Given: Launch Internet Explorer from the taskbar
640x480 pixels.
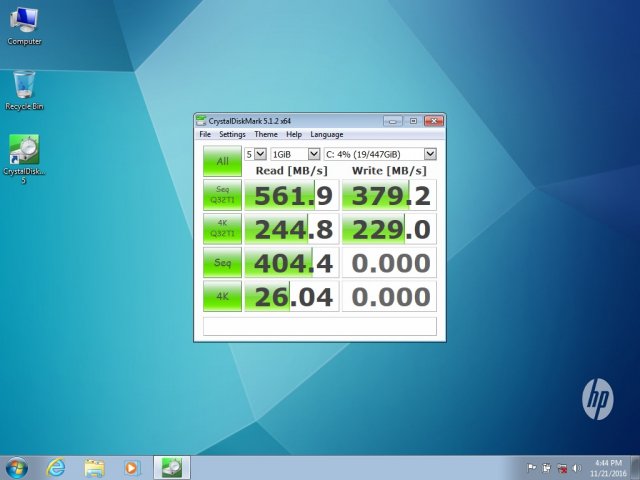Looking at the screenshot, I should (x=56, y=467).
